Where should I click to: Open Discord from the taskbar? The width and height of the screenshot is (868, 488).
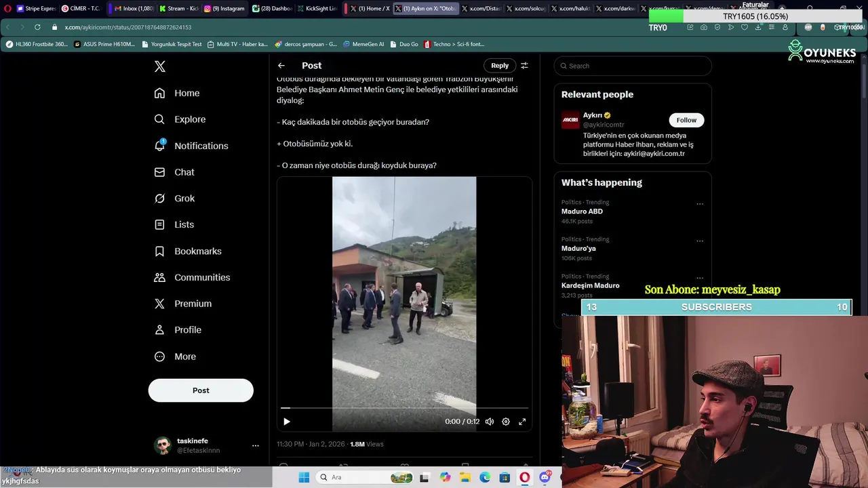click(x=545, y=477)
